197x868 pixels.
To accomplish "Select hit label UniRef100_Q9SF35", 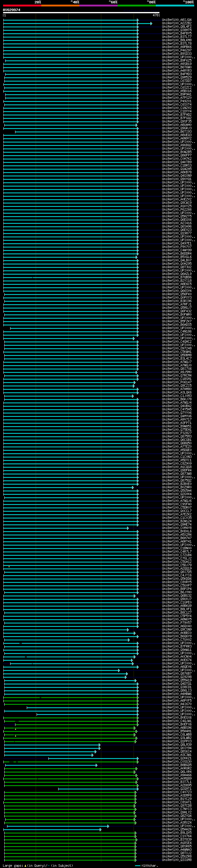I will click(177, 121).
